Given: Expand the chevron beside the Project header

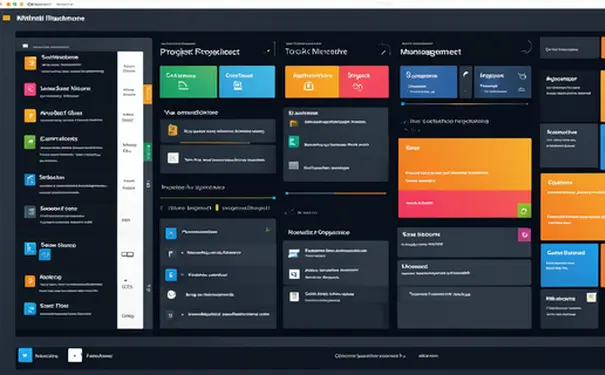Looking at the screenshot, I should (x=267, y=51).
